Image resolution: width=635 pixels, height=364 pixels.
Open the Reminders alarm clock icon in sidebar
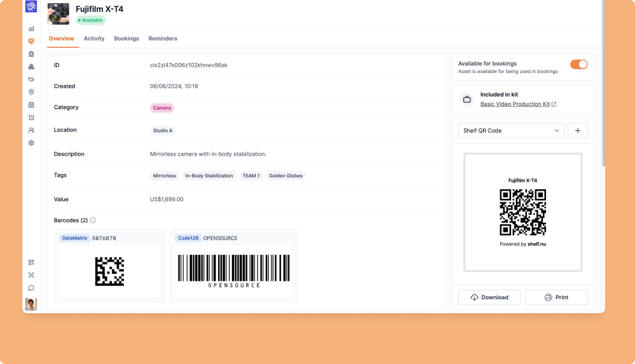click(x=31, y=118)
